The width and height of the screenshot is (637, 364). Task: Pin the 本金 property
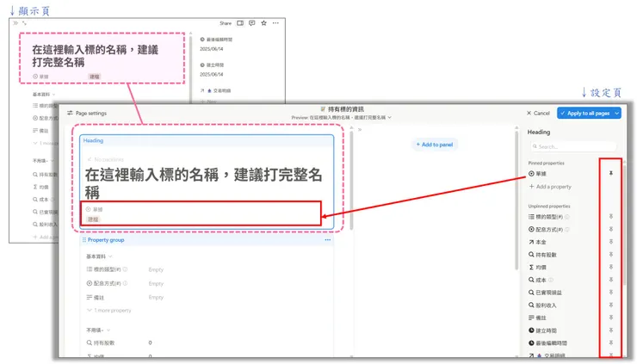610,242
